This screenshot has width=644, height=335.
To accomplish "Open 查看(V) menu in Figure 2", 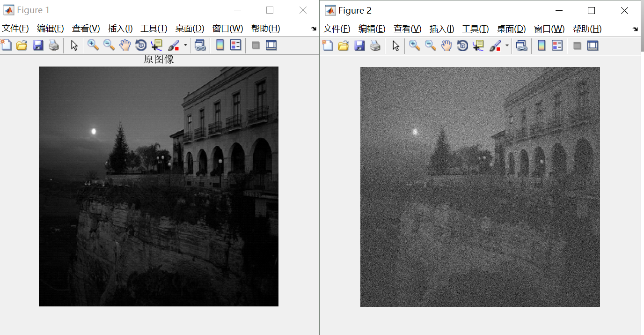I will [407, 29].
